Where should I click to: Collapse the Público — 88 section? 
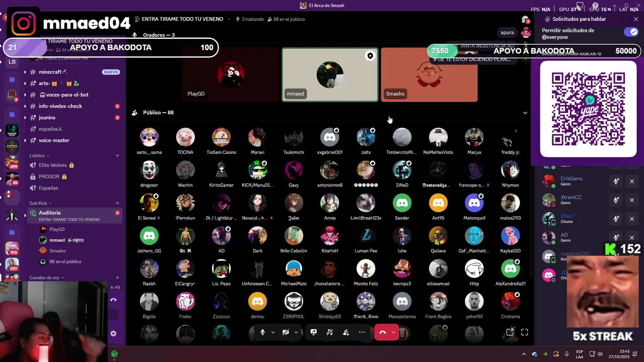coord(525,113)
